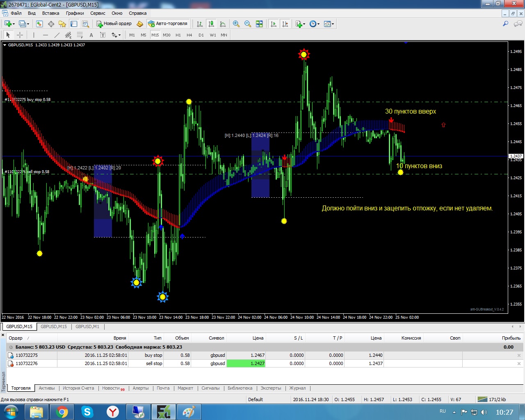This screenshot has width=525, height=420.
Task: Select the text label tool
Action: click(x=103, y=35)
